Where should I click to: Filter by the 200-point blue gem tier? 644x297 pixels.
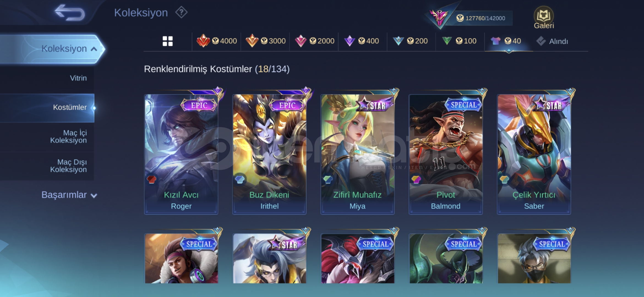410,41
